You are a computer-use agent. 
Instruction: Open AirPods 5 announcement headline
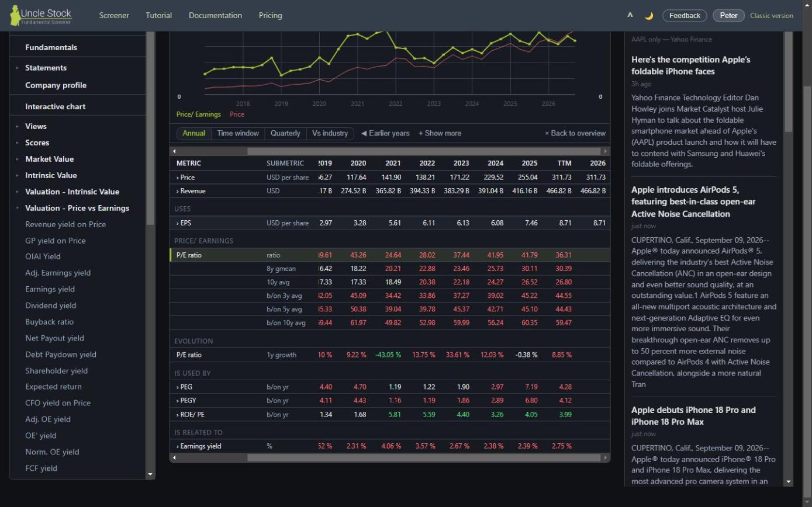693,202
